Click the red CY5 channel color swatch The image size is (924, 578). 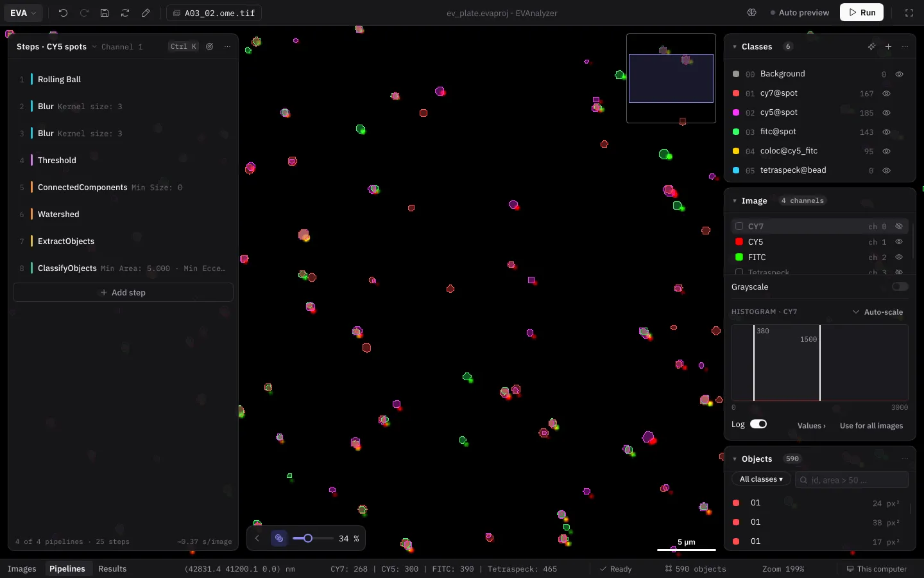(739, 242)
